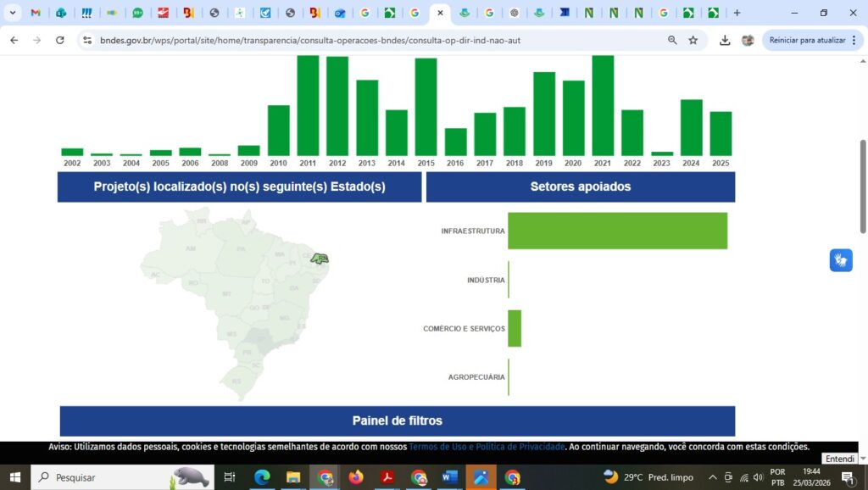The width and height of the screenshot is (868, 490).
Task: Select the highlighted Ceará state on the map
Action: pos(318,259)
